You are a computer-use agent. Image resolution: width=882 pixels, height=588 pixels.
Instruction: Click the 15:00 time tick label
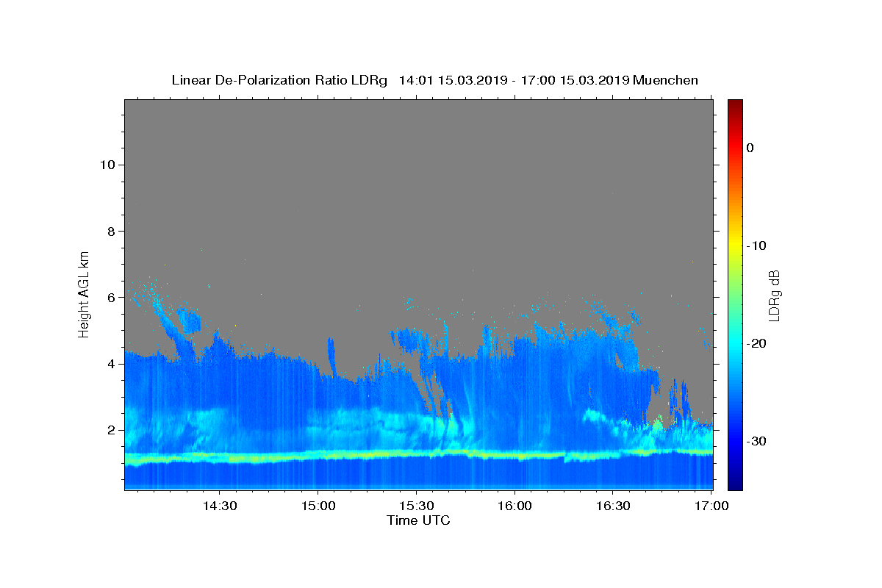pyautogui.click(x=318, y=506)
